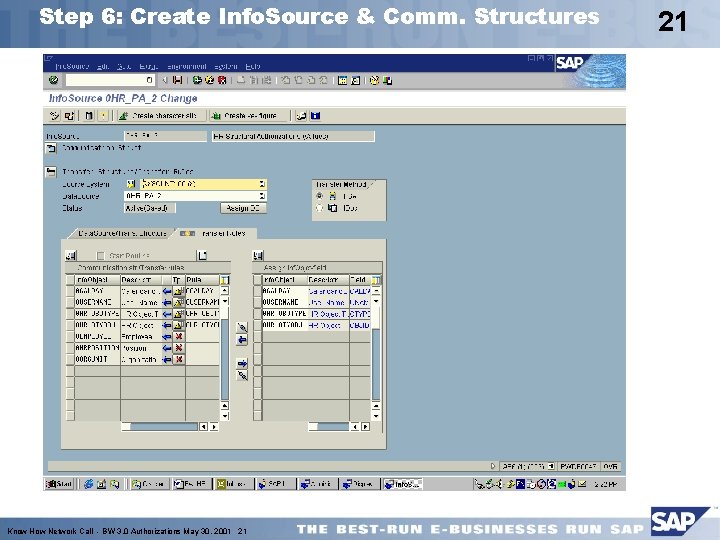Collapse the Communication Structure section
Screen dimensions: 720x540
tap(51, 148)
